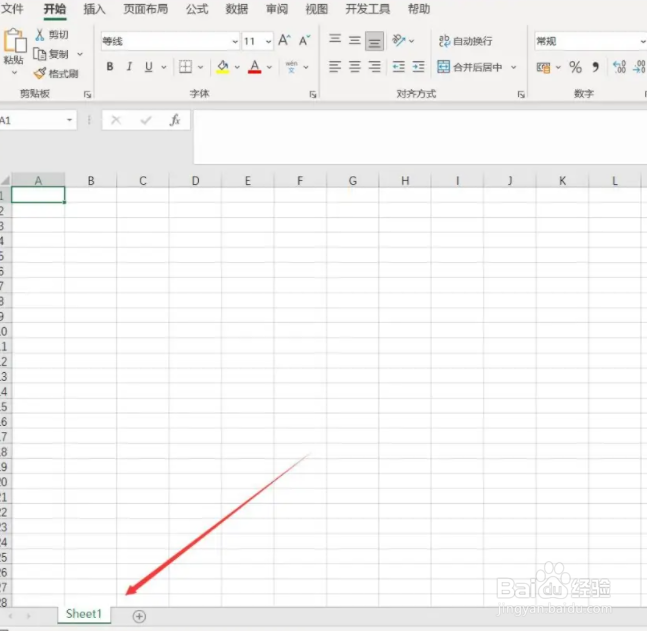
Task: Open the 文件 File menu
Action: 12,9
